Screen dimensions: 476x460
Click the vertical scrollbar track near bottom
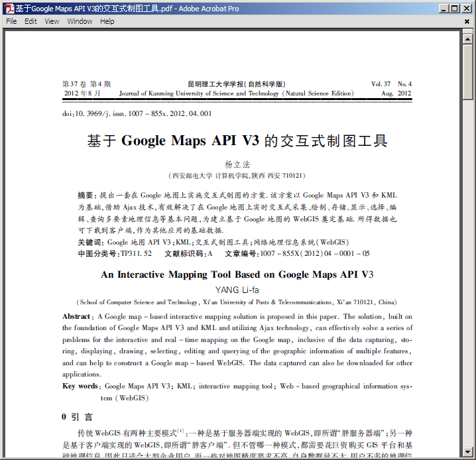[x=469, y=398]
